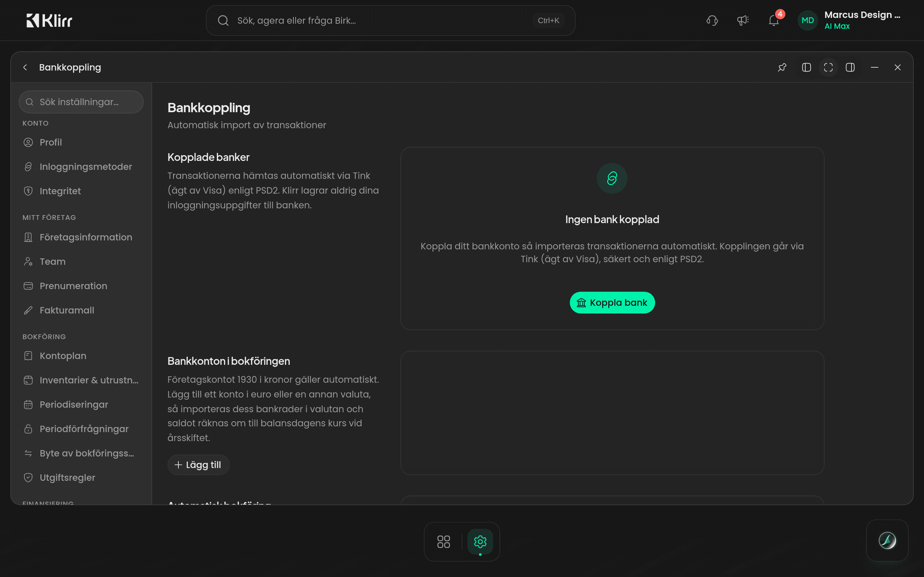Open the announcements megaphone icon

coord(743,21)
